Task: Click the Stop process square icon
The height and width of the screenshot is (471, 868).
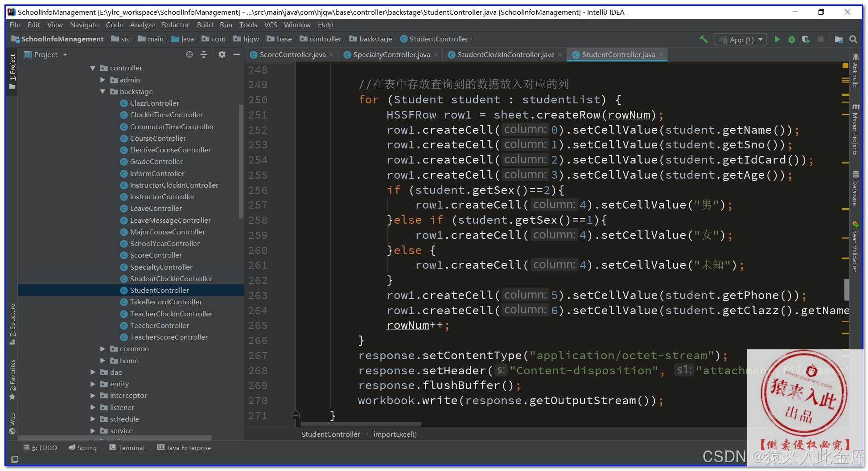Action: 821,39
